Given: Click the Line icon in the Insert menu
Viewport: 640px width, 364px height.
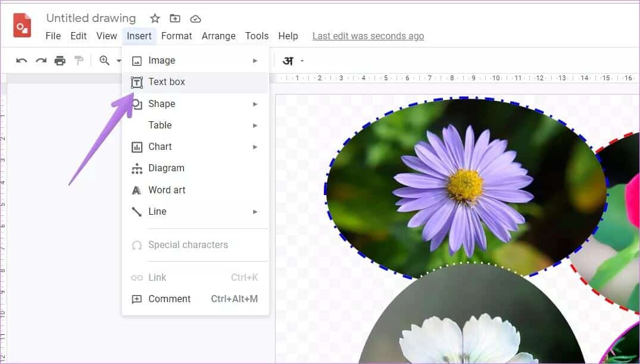Looking at the screenshot, I should coord(136,212).
